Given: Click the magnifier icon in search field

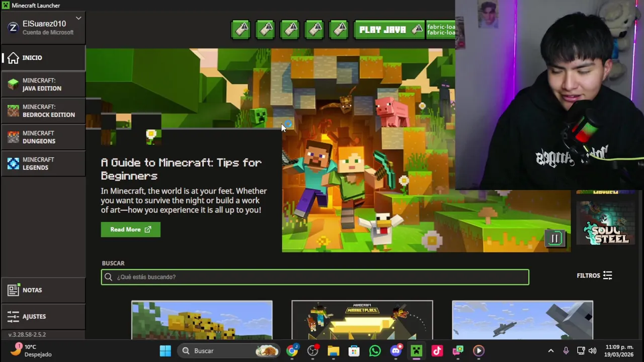Looking at the screenshot, I should (x=108, y=277).
